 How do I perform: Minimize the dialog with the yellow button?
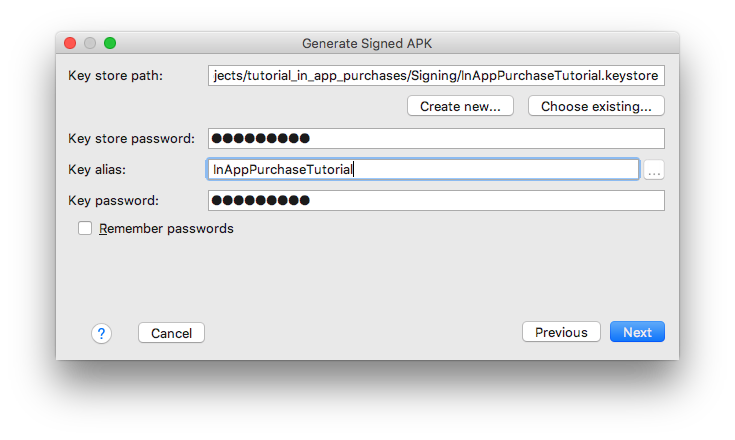pyautogui.click(x=90, y=43)
